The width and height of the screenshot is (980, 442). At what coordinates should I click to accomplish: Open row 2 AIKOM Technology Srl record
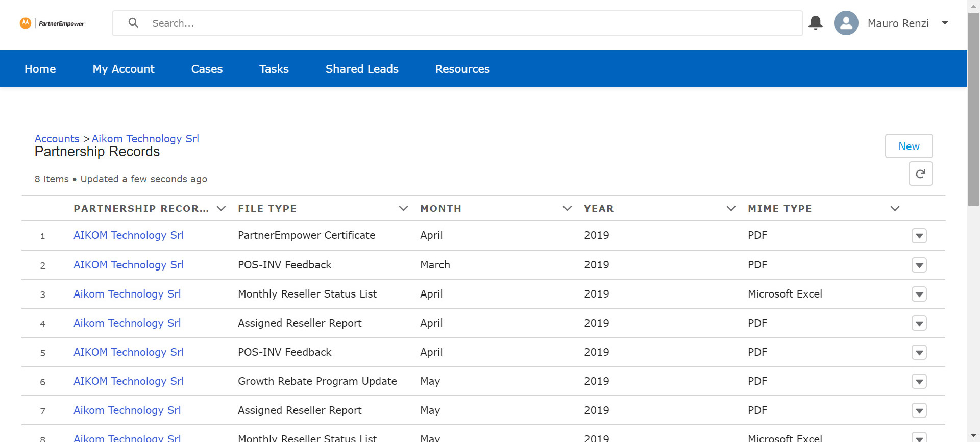129,265
